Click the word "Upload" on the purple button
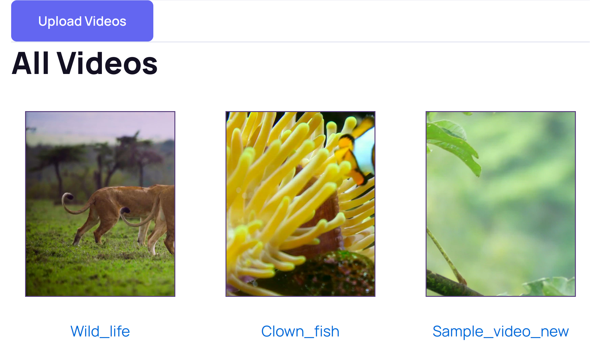The image size is (596, 364). click(60, 21)
